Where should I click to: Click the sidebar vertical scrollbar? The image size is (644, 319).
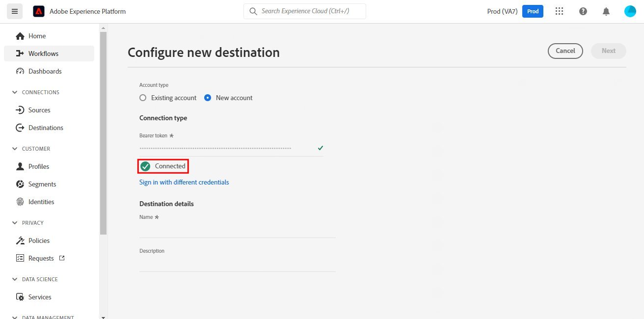pyautogui.click(x=103, y=133)
